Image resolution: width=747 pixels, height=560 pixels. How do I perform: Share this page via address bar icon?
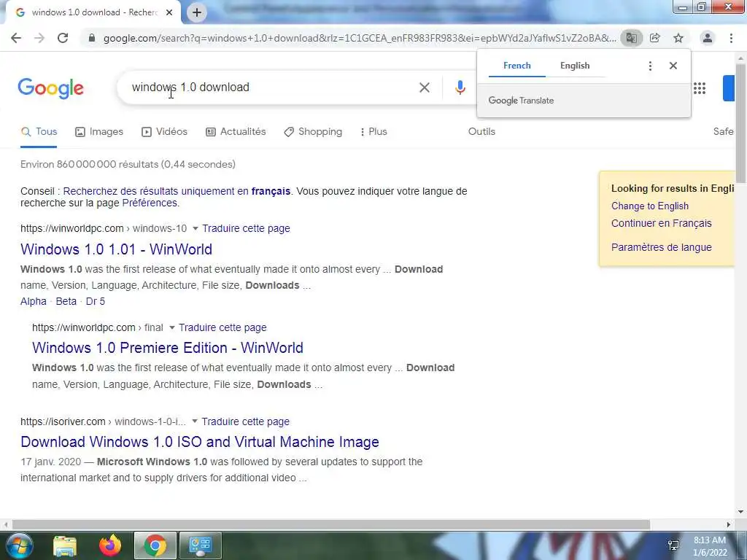click(x=655, y=38)
